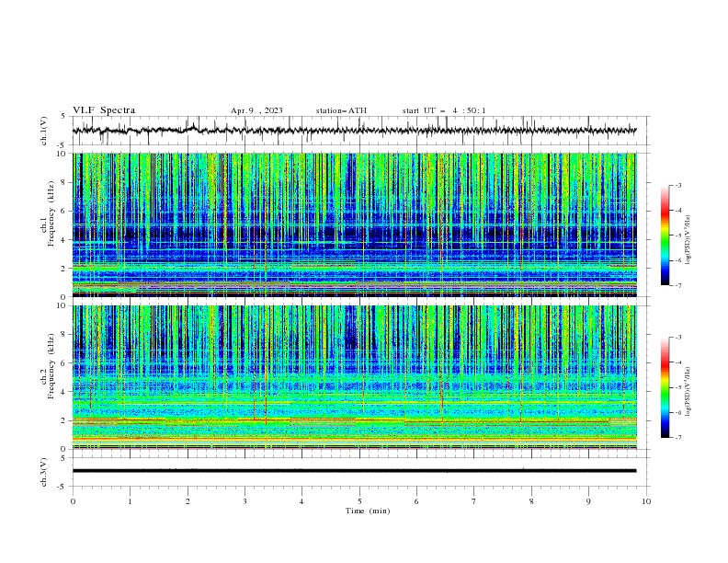
Task: Click the ch.1 'Frequency (kHz)' axis label
Action: [51, 214]
